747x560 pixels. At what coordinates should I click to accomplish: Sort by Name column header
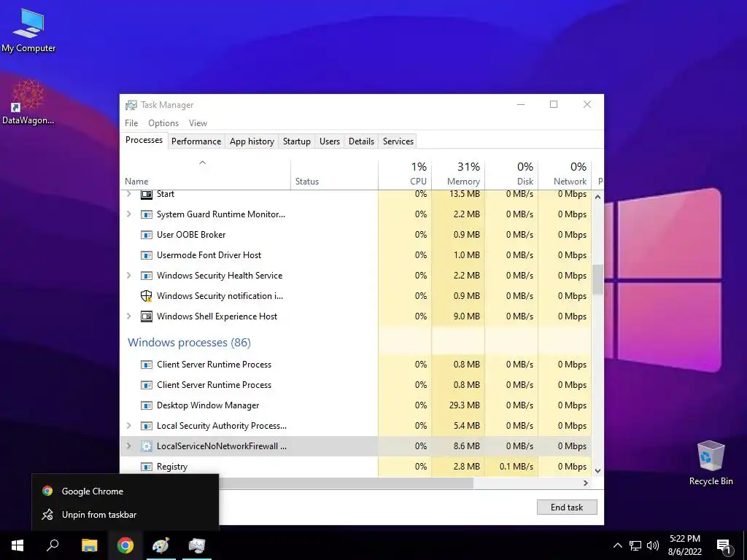click(x=205, y=174)
